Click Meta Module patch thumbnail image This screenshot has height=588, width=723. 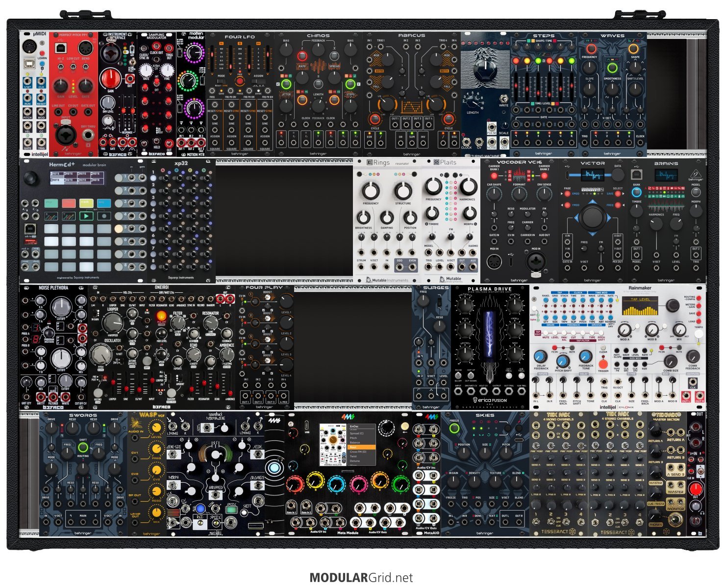[333, 445]
